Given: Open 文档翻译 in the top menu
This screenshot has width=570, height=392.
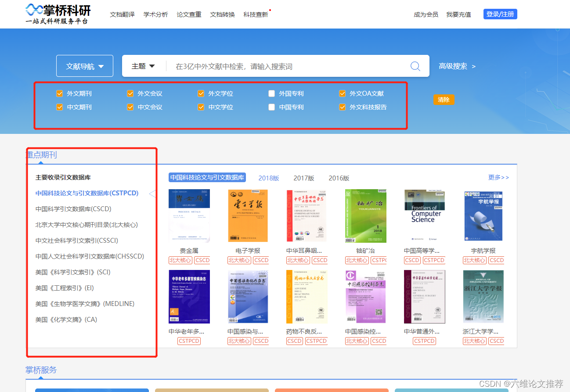Looking at the screenshot, I should tap(122, 14).
